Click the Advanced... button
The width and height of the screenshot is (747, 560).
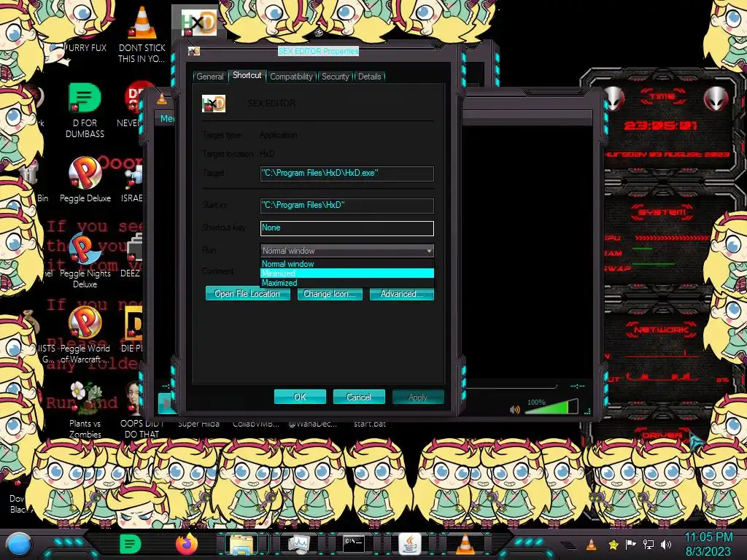401,294
